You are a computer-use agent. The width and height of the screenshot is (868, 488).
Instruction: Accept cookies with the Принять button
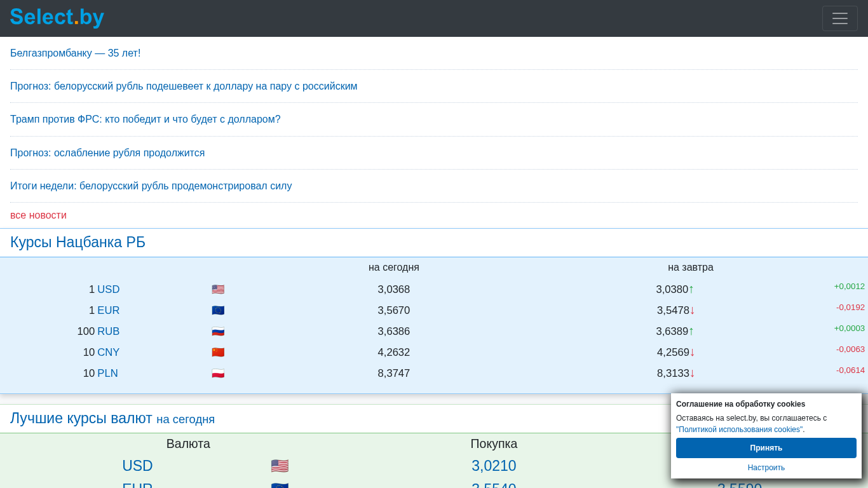click(x=766, y=448)
